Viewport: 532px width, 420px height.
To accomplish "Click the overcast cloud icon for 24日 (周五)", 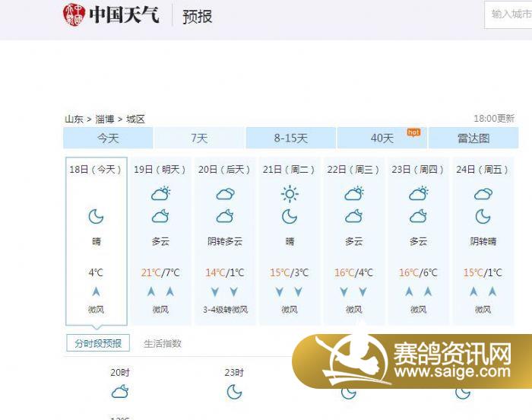I will (483, 194).
